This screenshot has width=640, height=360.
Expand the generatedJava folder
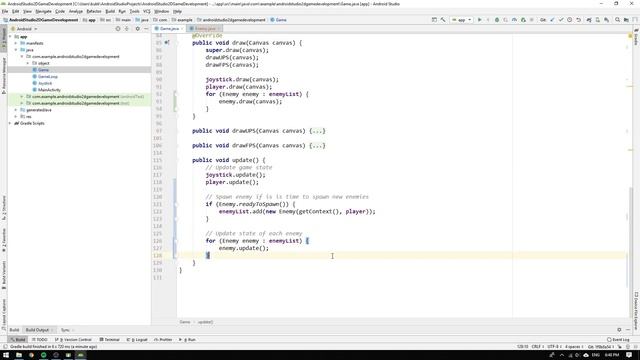tap(16, 110)
